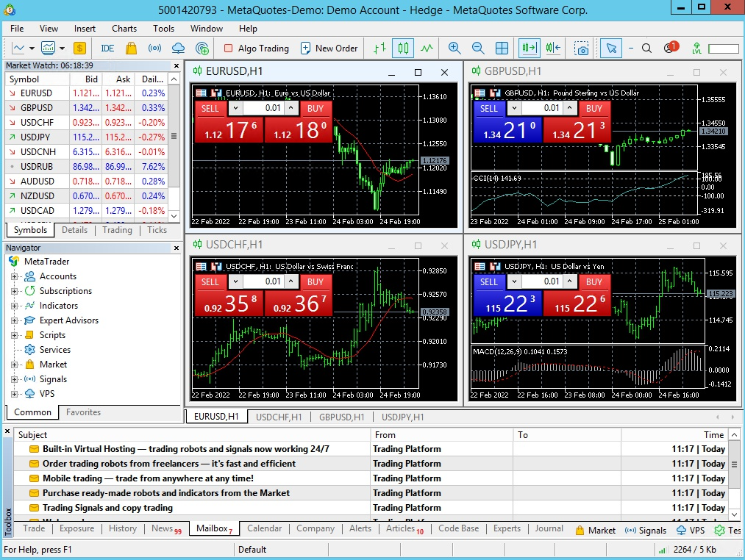Open the notifications icon with red badge
The image size is (745, 560).
[671, 48]
